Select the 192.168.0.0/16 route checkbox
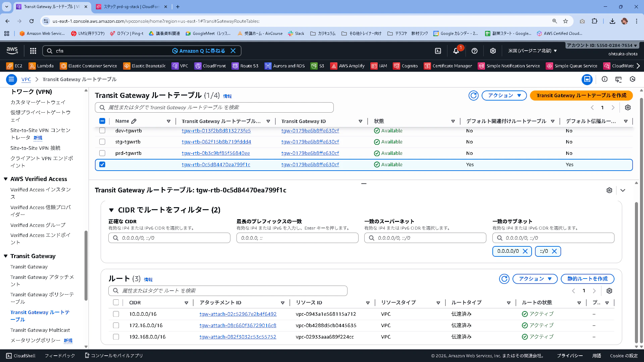Screen dimensions: 644x362 click(116, 337)
